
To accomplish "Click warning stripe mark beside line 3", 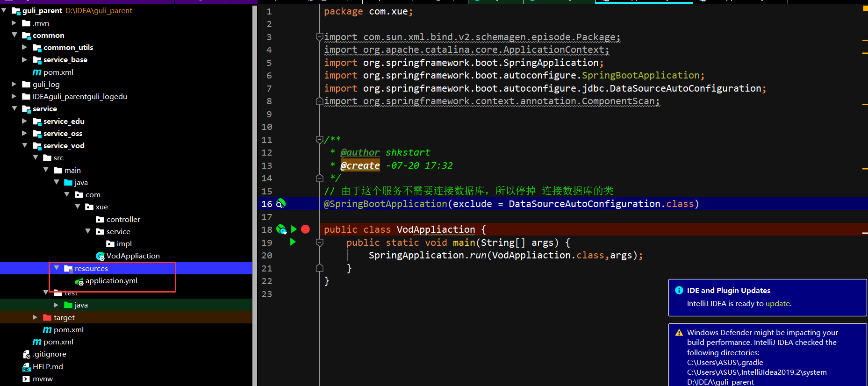I will pos(865,40).
